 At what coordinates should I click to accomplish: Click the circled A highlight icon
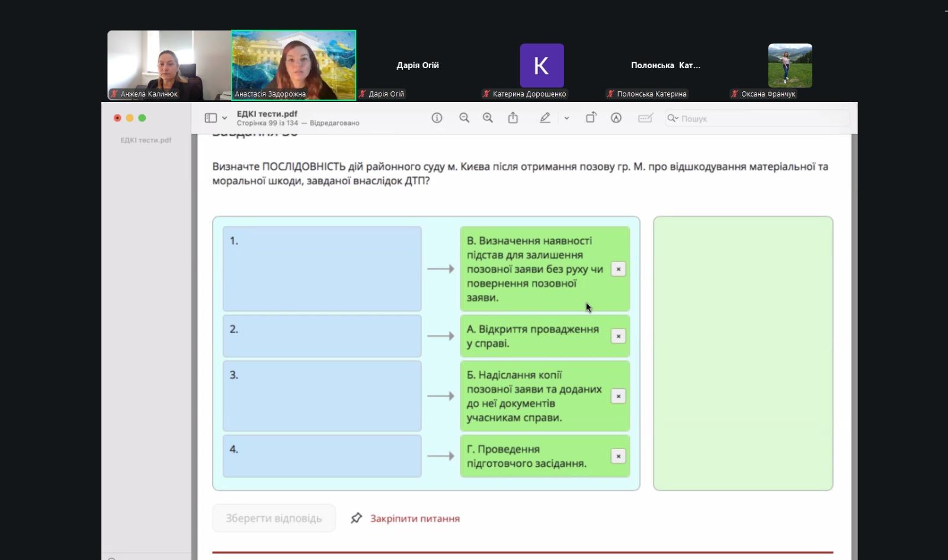(616, 118)
